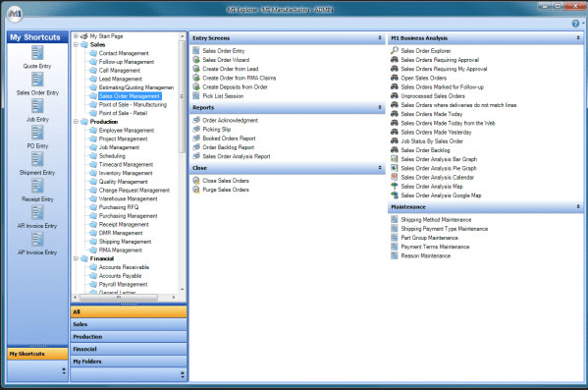Select Accounts Receivable tree item
The image size is (588, 390).
[124, 267]
